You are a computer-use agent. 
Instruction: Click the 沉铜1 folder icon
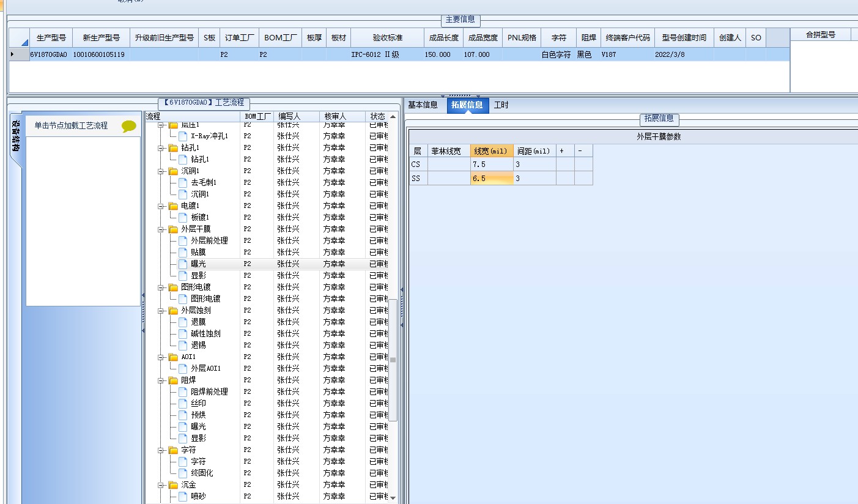click(x=173, y=171)
